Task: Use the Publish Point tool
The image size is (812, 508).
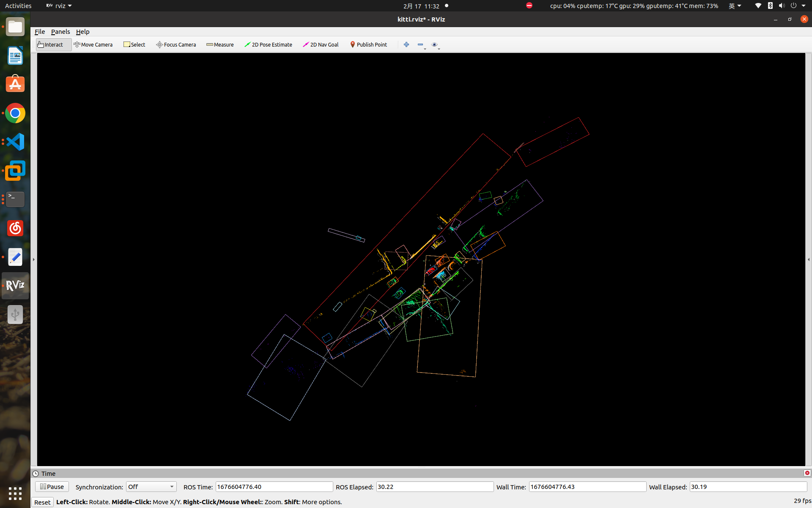Action: (x=368, y=44)
